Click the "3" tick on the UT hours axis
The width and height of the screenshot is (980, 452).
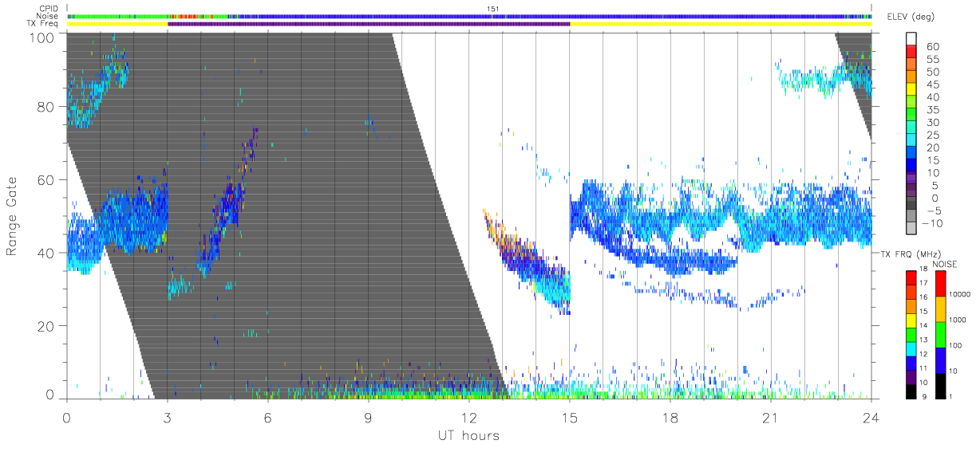(167, 419)
